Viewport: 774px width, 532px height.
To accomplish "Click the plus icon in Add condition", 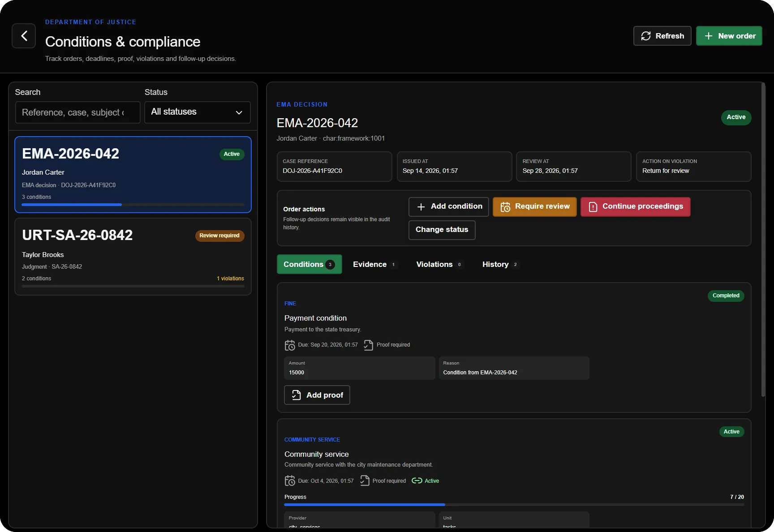I will [421, 206].
